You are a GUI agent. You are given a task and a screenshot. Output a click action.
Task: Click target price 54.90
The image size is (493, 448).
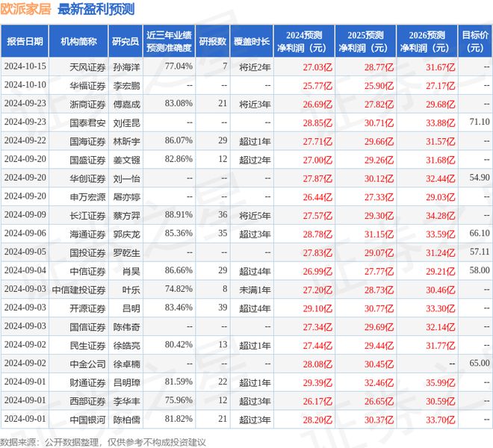point(480,177)
